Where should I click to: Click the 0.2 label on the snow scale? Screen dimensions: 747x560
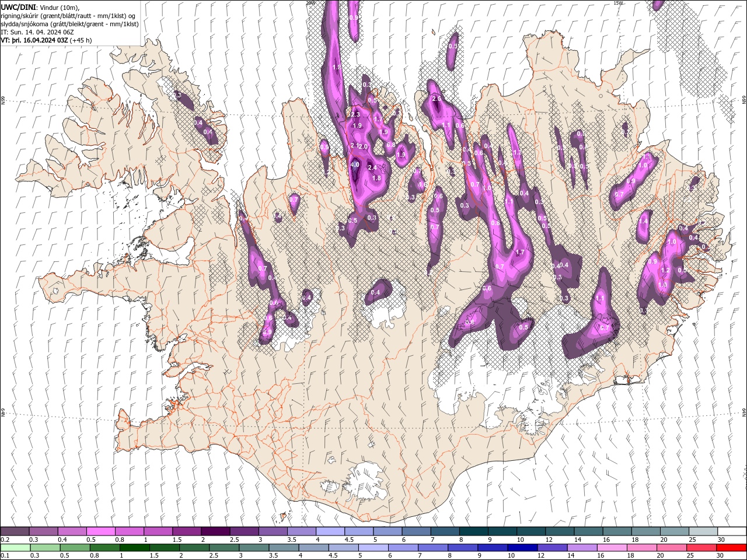click(5, 540)
